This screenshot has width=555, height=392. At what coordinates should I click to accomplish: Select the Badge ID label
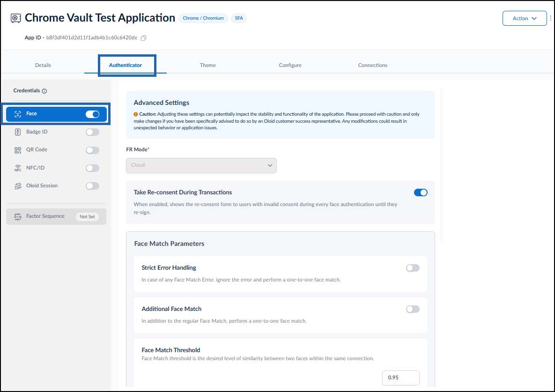pyautogui.click(x=37, y=132)
